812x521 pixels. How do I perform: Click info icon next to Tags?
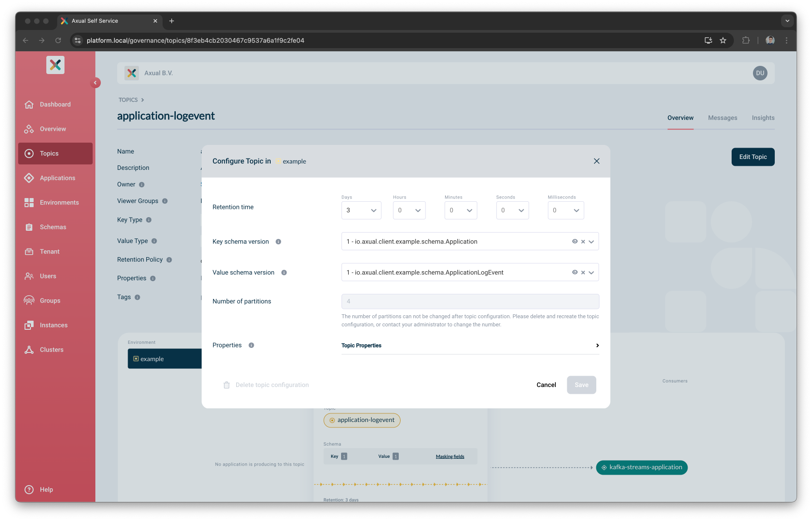137,297
